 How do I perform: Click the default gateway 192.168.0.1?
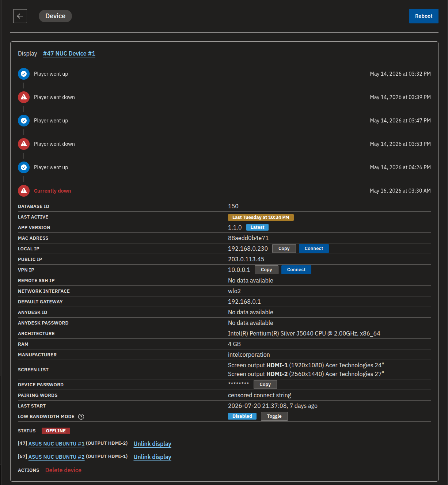click(x=244, y=302)
